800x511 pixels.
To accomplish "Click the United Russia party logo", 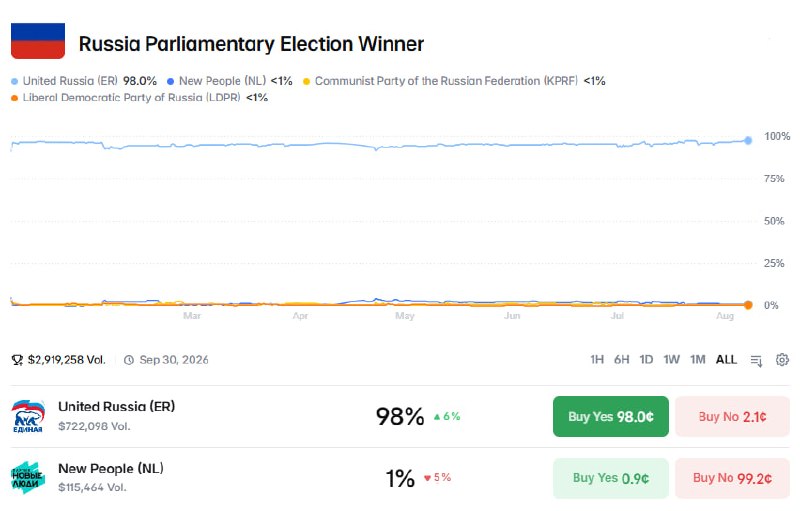I will coord(28,416).
